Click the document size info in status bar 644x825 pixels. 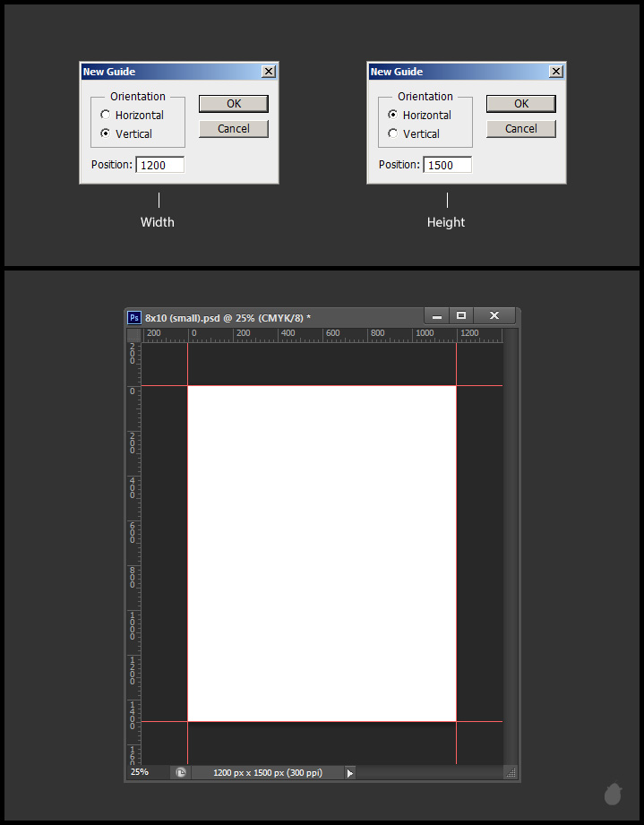[x=267, y=772]
